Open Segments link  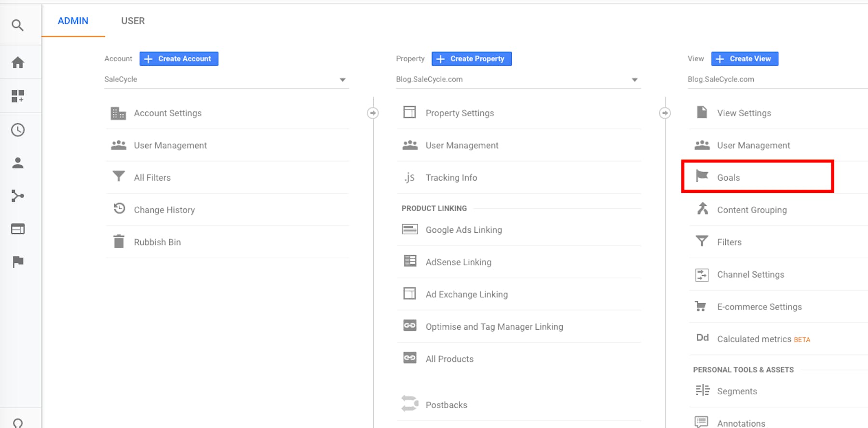tap(737, 391)
